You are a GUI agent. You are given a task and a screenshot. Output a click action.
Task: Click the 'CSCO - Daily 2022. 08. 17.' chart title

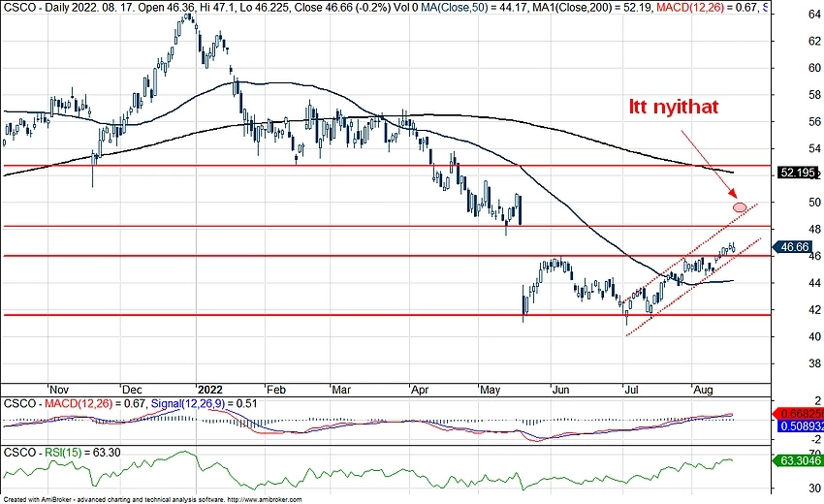(68, 8)
